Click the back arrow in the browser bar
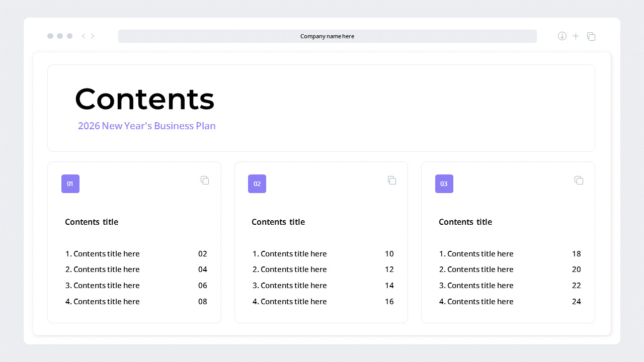Image resolution: width=644 pixels, height=362 pixels. 83,36
